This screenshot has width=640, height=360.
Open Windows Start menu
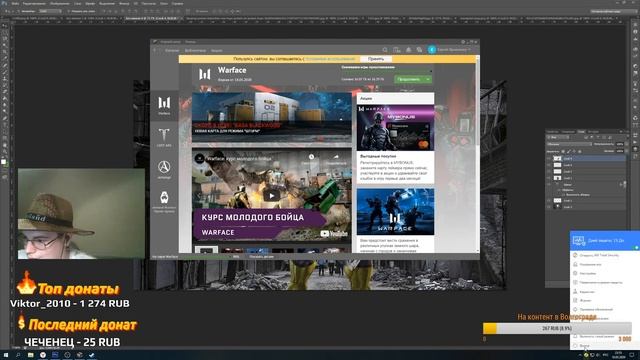(x=6, y=355)
